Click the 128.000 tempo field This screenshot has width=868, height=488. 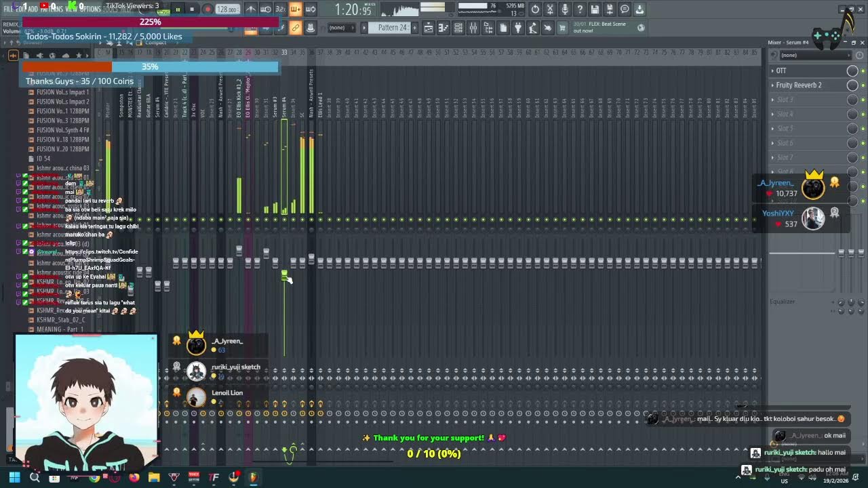[x=227, y=9]
